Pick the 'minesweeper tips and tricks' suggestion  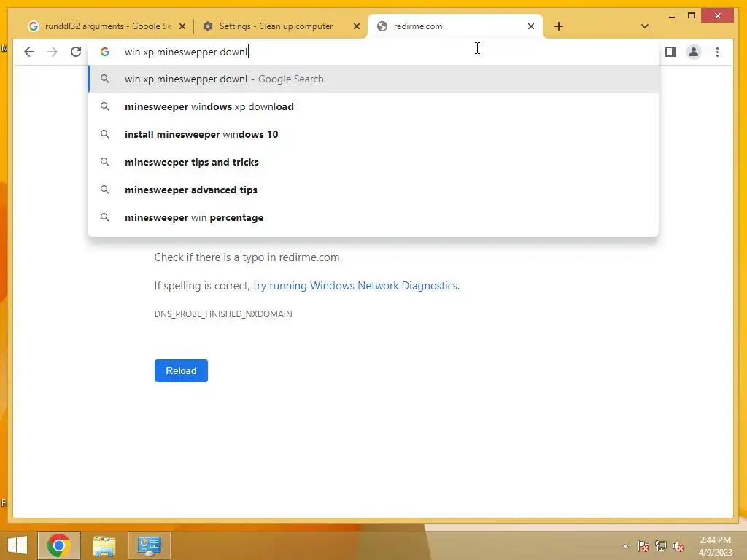373,162
